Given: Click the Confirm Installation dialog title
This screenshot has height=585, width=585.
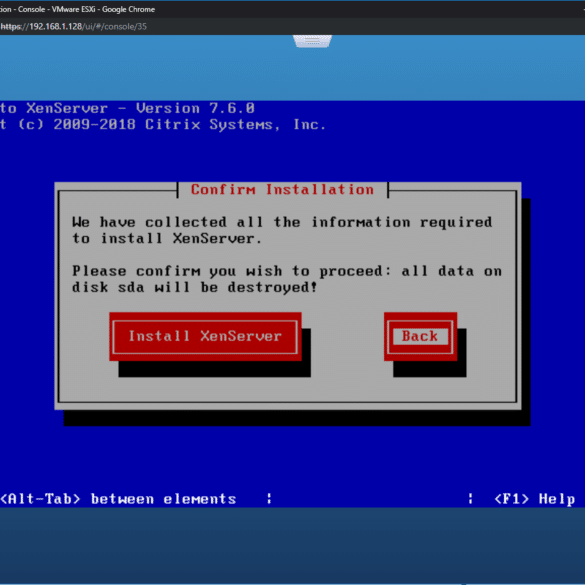Looking at the screenshot, I should 282,190.
